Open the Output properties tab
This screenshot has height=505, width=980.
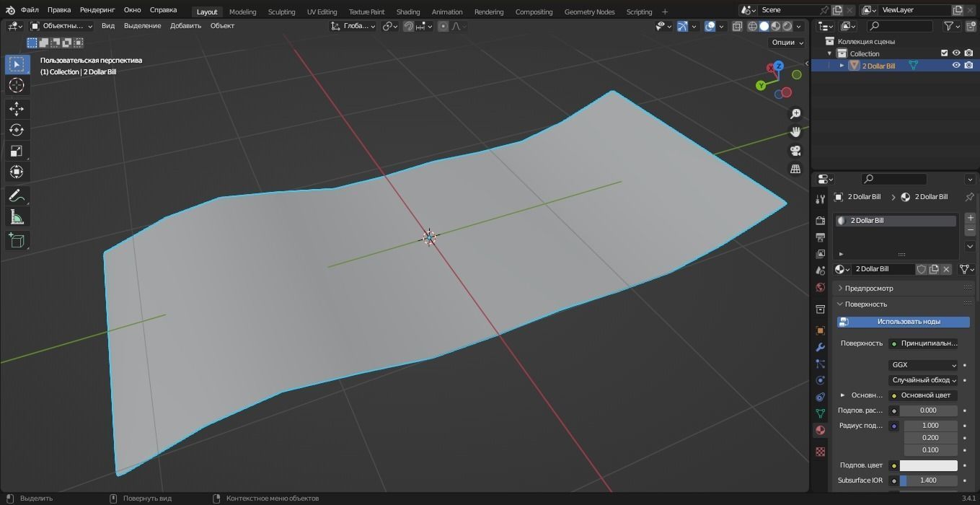820,237
